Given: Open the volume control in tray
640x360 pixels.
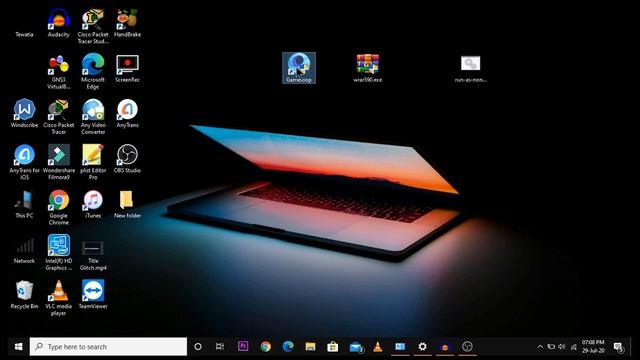Looking at the screenshot, I should pyautogui.click(x=562, y=347).
